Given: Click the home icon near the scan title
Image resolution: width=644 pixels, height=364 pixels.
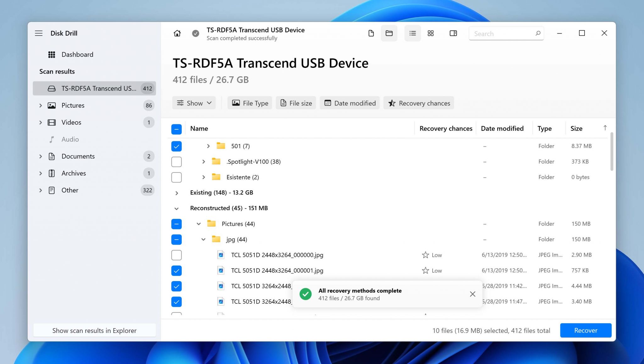Looking at the screenshot, I should (177, 33).
